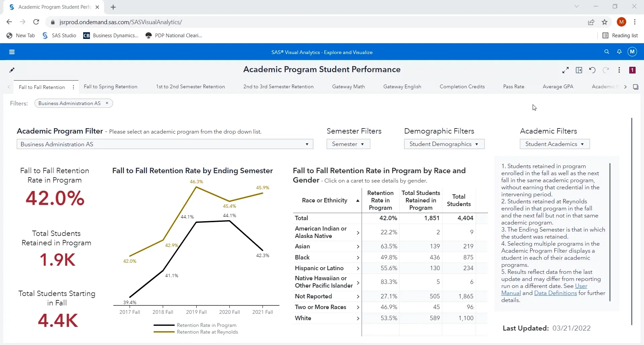Expand the Hispanic or Latino row

pos(358,268)
